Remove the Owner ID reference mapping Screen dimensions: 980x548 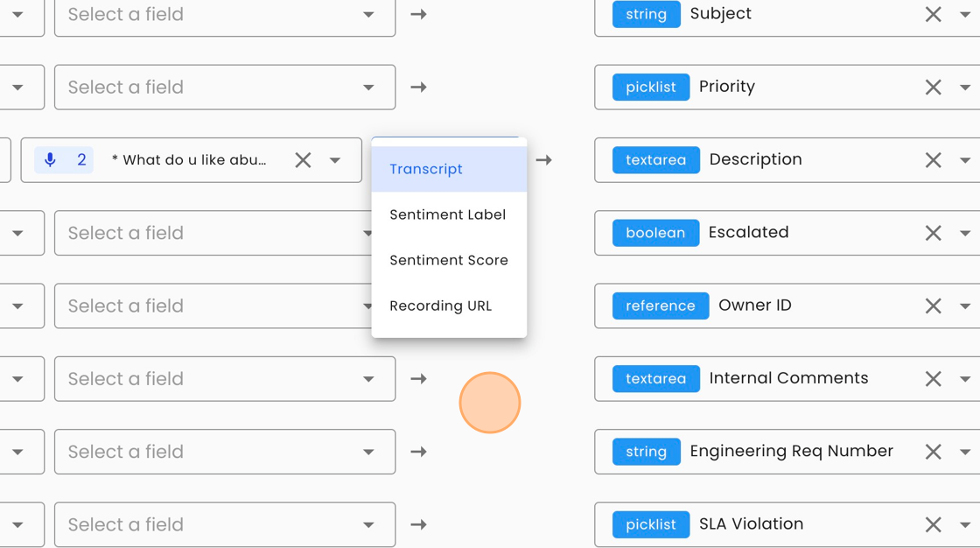click(933, 306)
